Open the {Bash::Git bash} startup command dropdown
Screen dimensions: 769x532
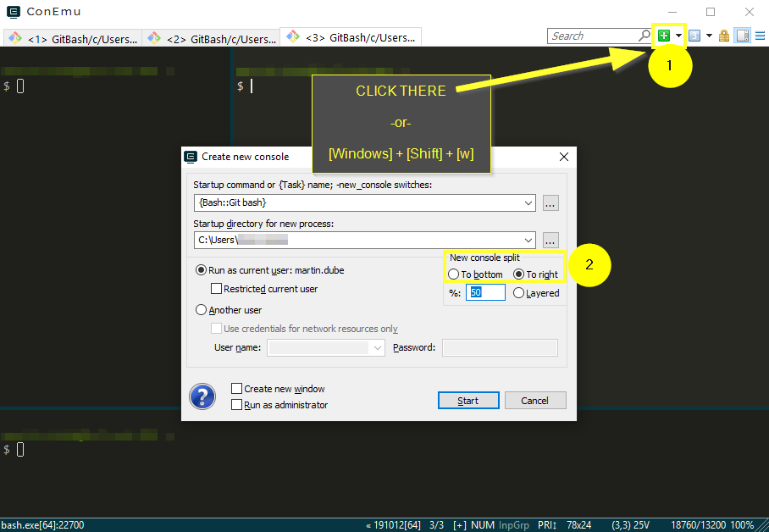(x=528, y=202)
